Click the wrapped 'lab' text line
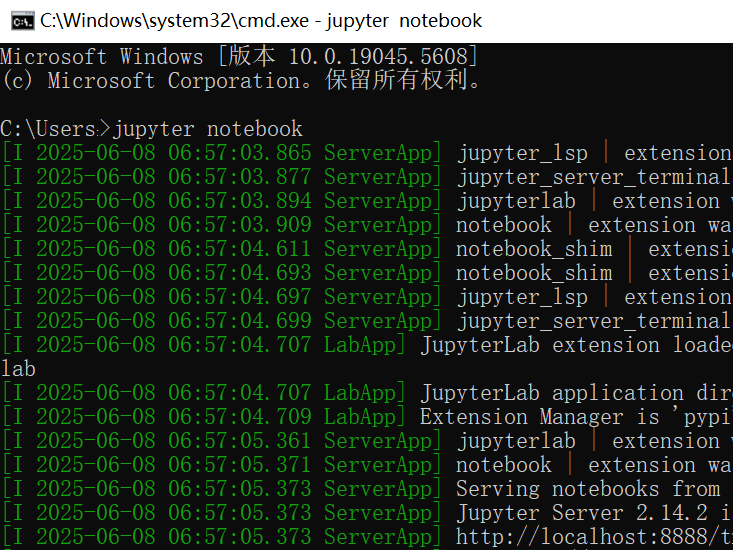The height and width of the screenshot is (550, 733). click(18, 369)
